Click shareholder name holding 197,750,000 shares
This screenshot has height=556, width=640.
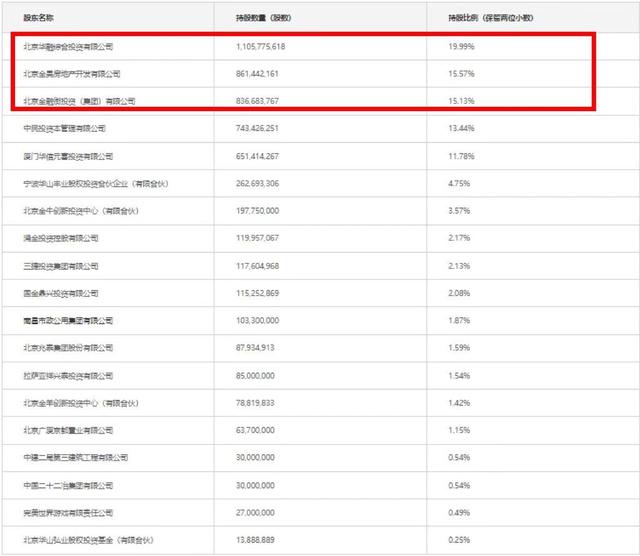coord(81,211)
